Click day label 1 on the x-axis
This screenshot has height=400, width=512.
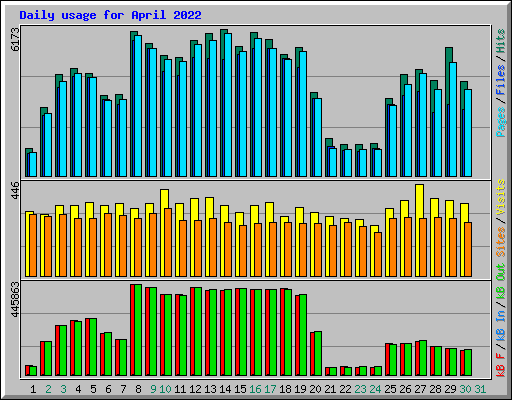[x=33, y=389]
